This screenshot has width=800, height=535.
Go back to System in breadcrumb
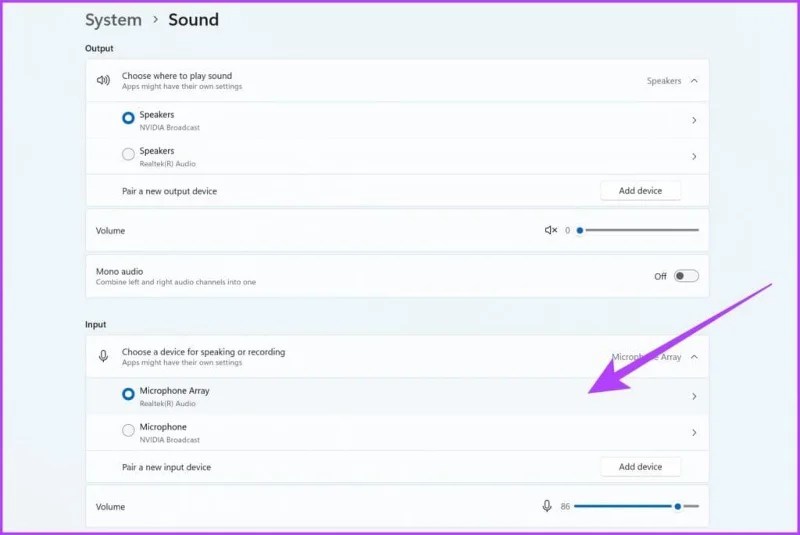click(x=113, y=20)
